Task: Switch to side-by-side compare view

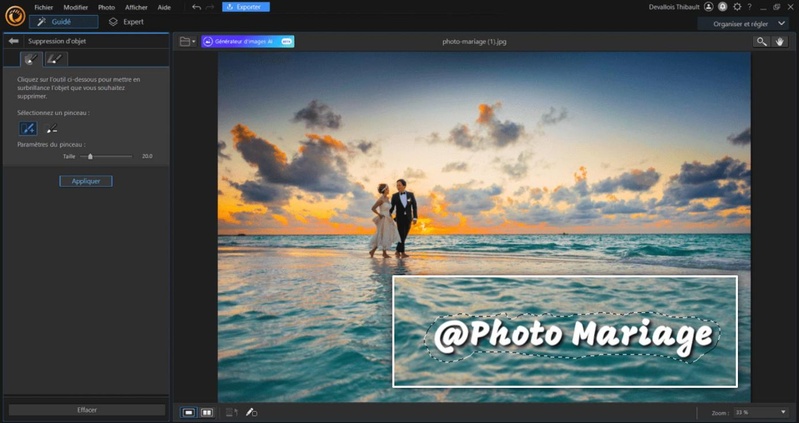Action: point(207,412)
